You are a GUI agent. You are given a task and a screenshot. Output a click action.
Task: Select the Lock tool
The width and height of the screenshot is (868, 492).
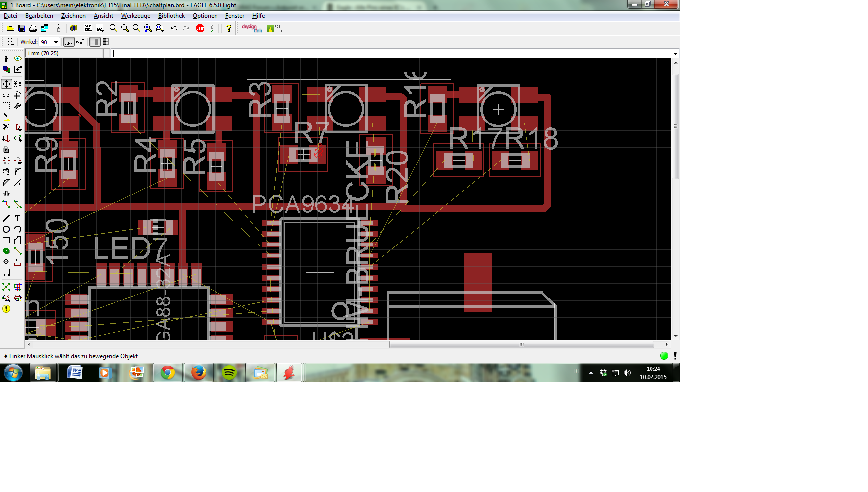coord(6,149)
